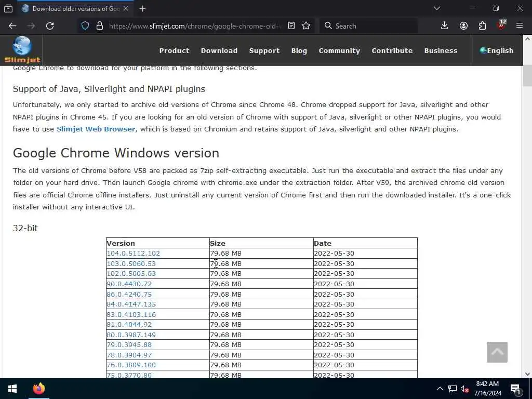The height and width of the screenshot is (399, 532).
Task: Download Chrome version 90.0.4430.72
Action: click(x=129, y=284)
